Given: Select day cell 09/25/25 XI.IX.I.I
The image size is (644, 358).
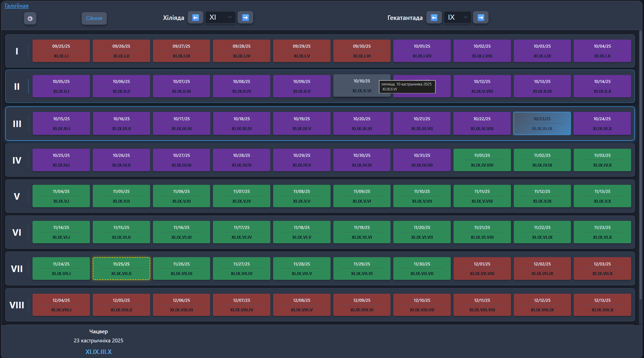Looking at the screenshot, I should pos(61,51).
